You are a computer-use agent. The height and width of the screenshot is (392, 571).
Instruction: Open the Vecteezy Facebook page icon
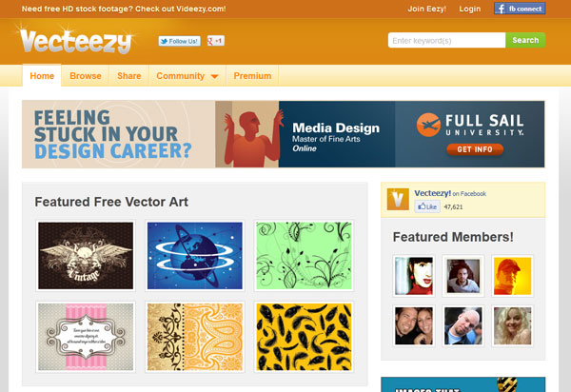pyautogui.click(x=398, y=199)
